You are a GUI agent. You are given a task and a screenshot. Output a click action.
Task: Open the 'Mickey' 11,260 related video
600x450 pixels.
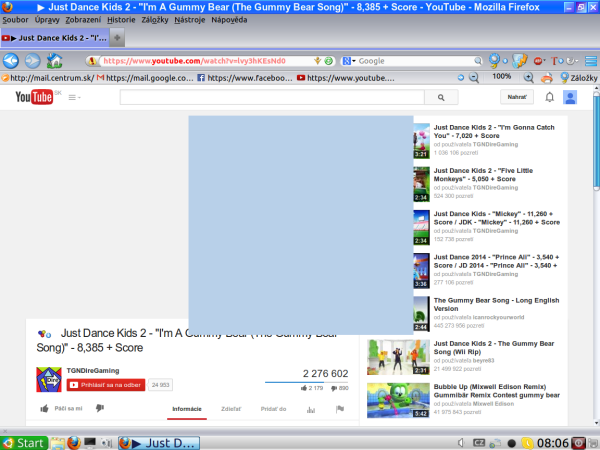497,218
